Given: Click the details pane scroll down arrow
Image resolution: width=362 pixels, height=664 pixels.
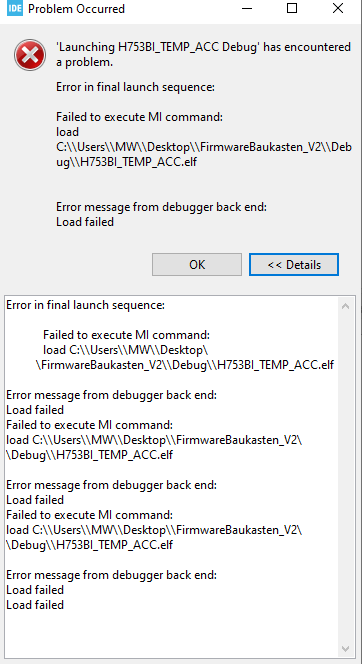Looking at the screenshot, I should point(345,648).
